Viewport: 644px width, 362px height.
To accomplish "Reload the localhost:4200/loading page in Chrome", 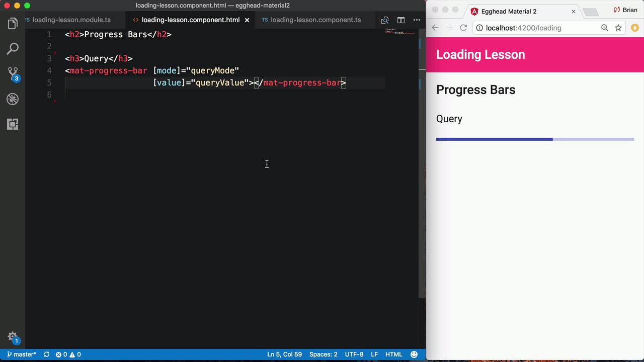I will click(463, 28).
